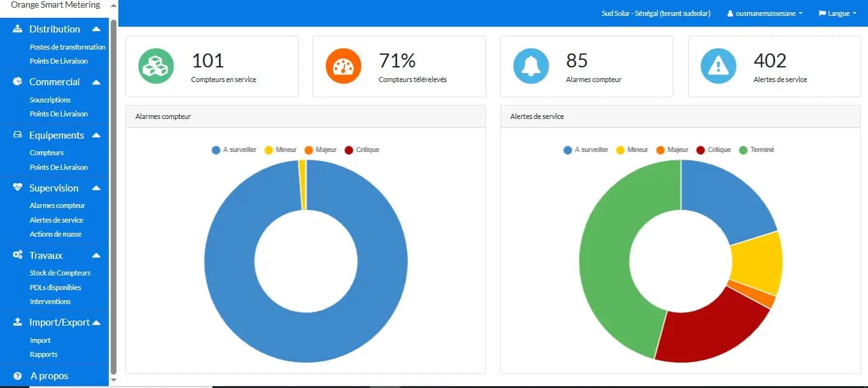This screenshot has height=388, width=868.
Task: Open PDLs disponibles page
Action: point(55,288)
